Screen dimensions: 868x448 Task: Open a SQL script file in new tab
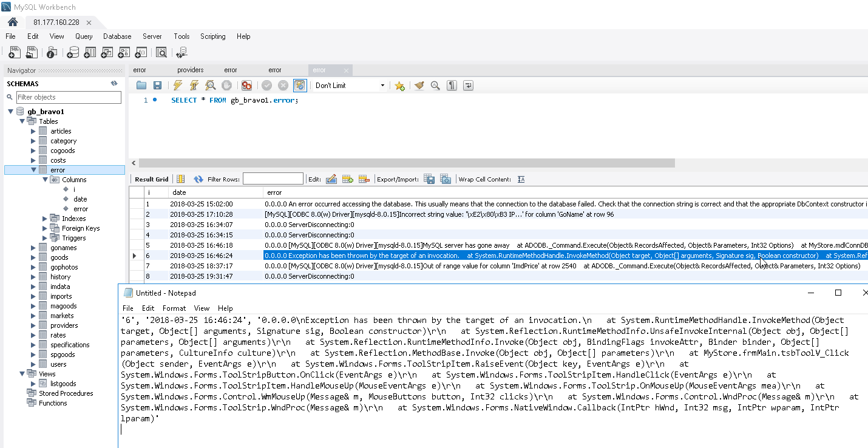(x=32, y=53)
